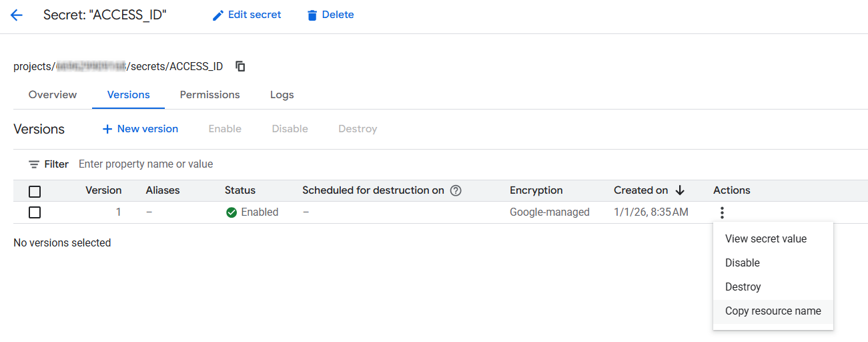Open the Permissions tab
The width and height of the screenshot is (868, 342).
209,95
